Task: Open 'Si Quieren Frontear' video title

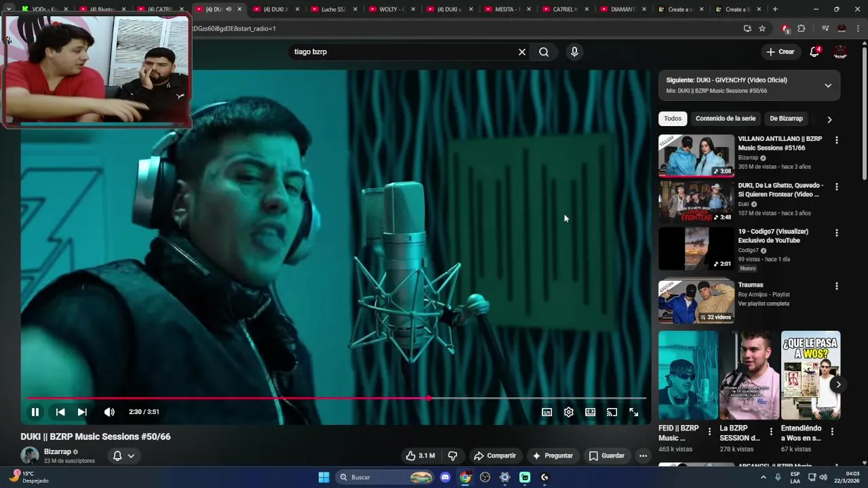Action: pyautogui.click(x=781, y=190)
